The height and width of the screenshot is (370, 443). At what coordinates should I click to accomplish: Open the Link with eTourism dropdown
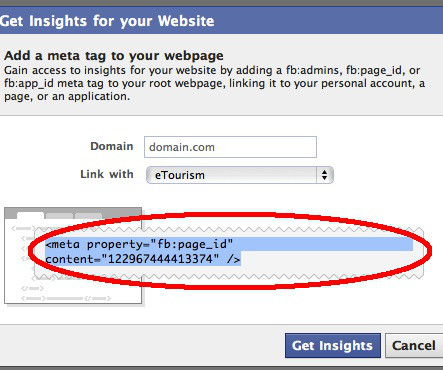point(240,175)
